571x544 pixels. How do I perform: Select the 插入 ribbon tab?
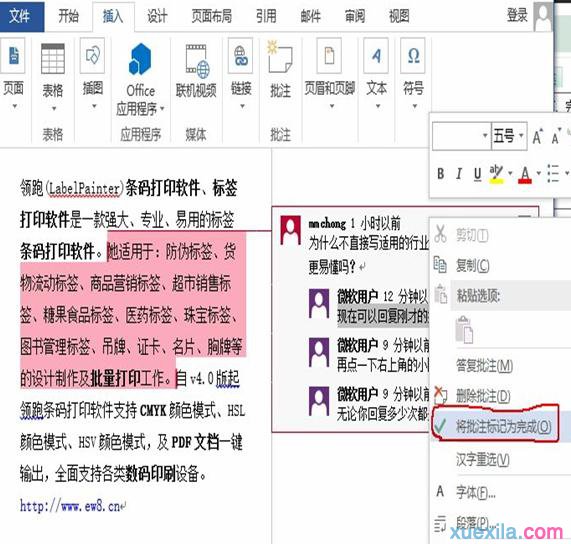(x=113, y=16)
